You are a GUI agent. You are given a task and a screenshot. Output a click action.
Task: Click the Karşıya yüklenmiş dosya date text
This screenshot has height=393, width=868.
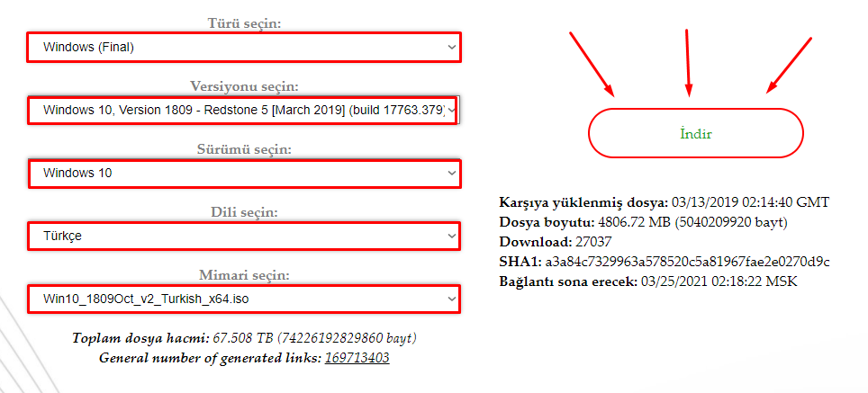coord(665,202)
